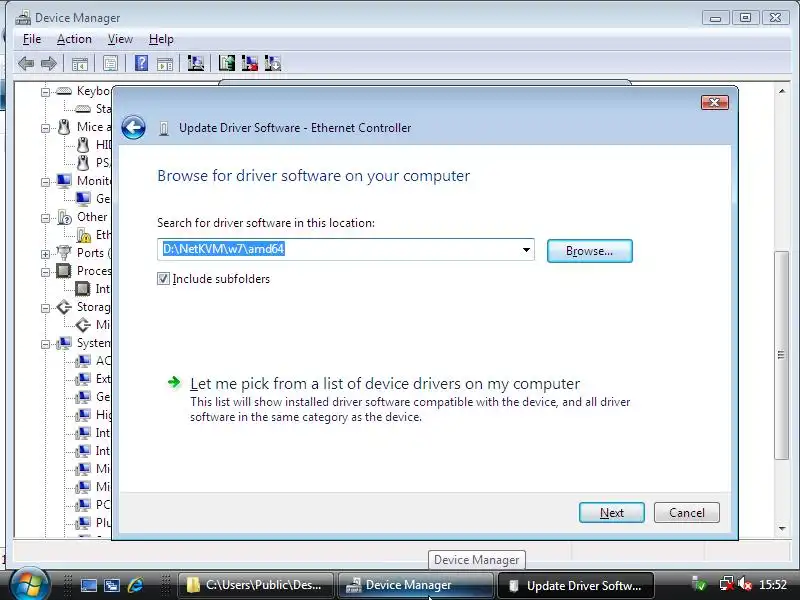Collapse the System devices tree node
The height and width of the screenshot is (600, 800).
pos(45,344)
